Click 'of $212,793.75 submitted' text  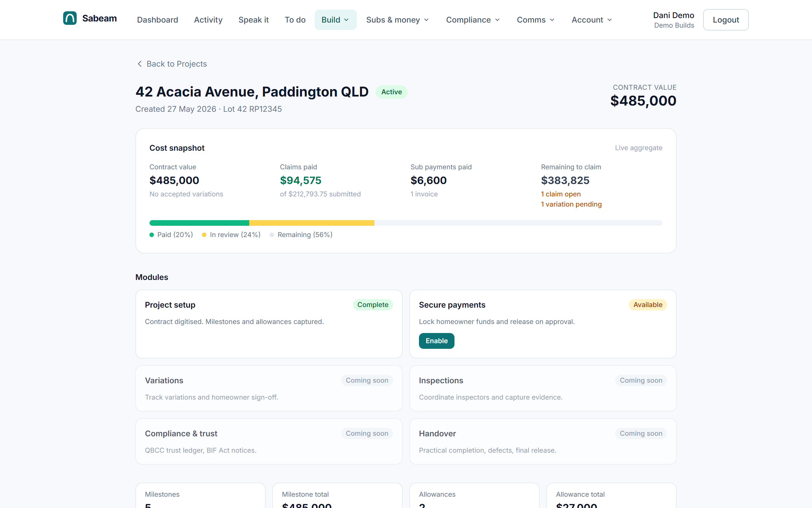320,194
